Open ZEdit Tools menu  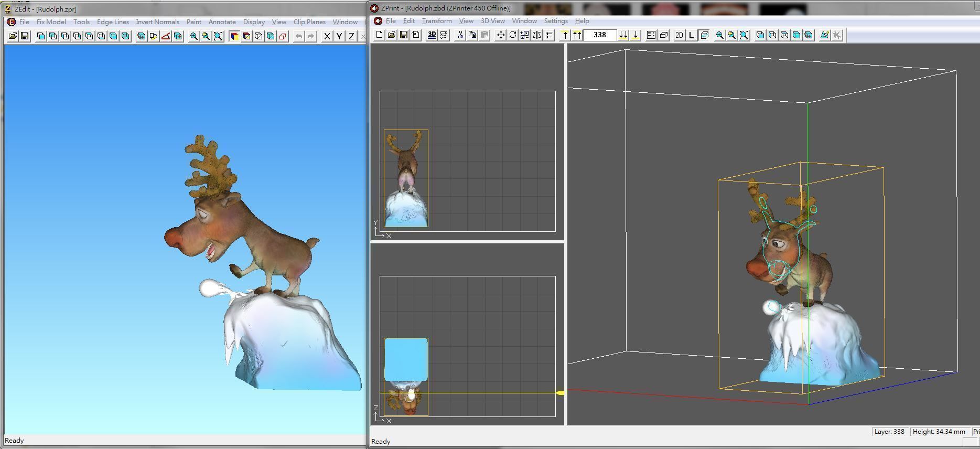click(x=81, y=22)
